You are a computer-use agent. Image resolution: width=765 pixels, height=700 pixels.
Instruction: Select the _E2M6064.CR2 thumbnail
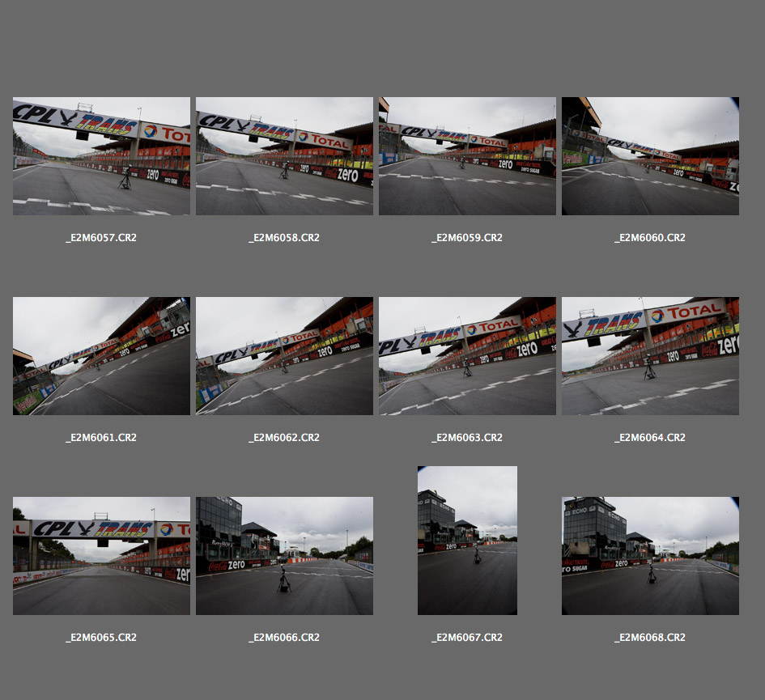click(x=650, y=356)
